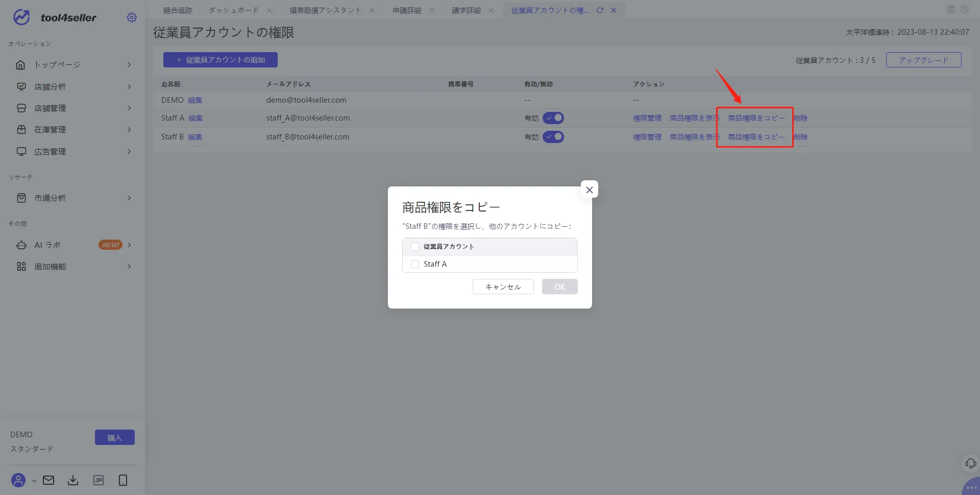The height and width of the screenshot is (495, 980).
Task: Click the 従業員アカウント : 3 / 5 counter
Action: click(836, 60)
